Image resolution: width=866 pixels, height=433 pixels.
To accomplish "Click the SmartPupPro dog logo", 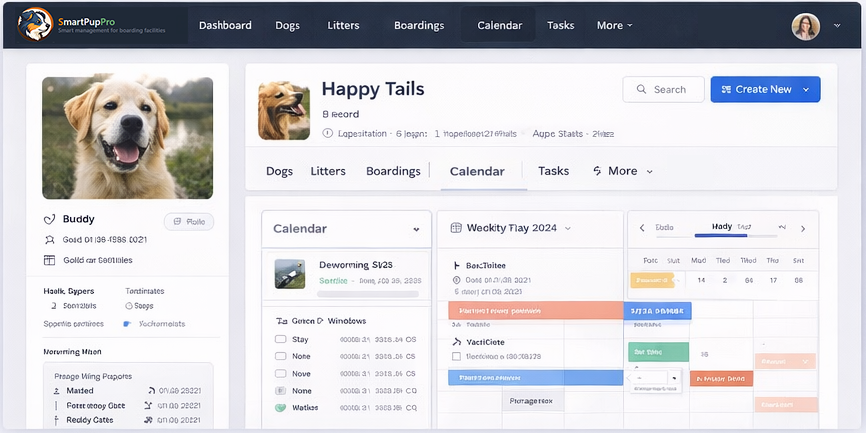I will coord(35,24).
